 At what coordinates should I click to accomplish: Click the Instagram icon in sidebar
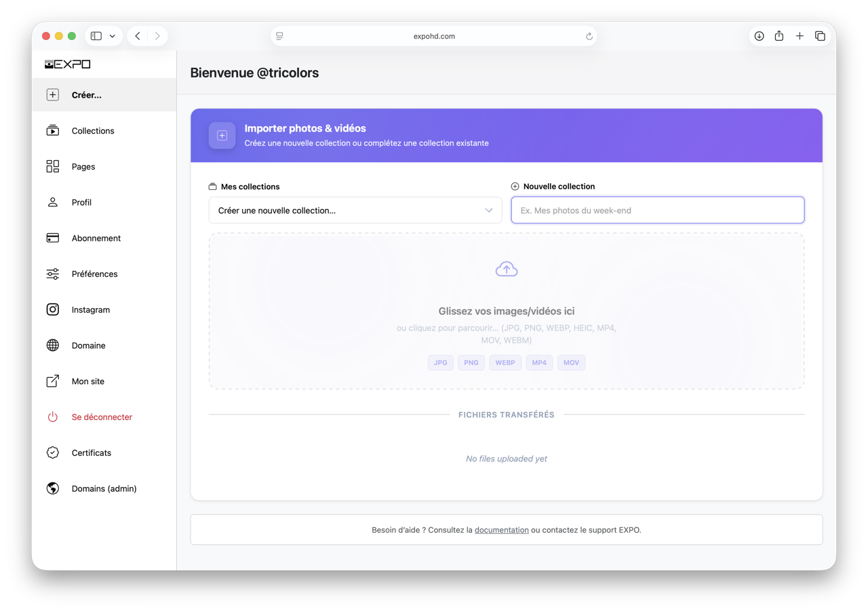coord(53,309)
